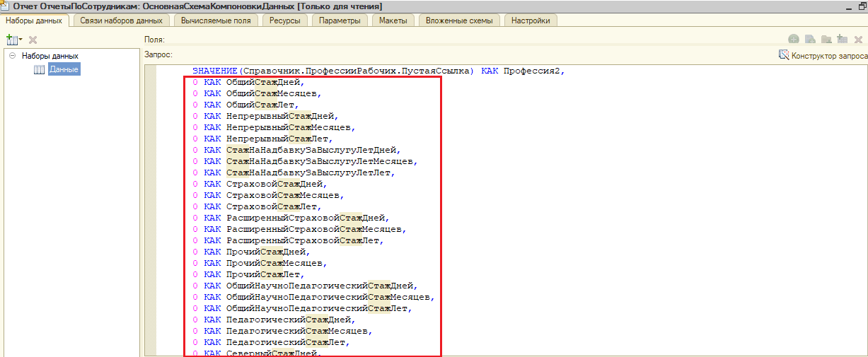Click the Запрос label

pyautogui.click(x=158, y=54)
